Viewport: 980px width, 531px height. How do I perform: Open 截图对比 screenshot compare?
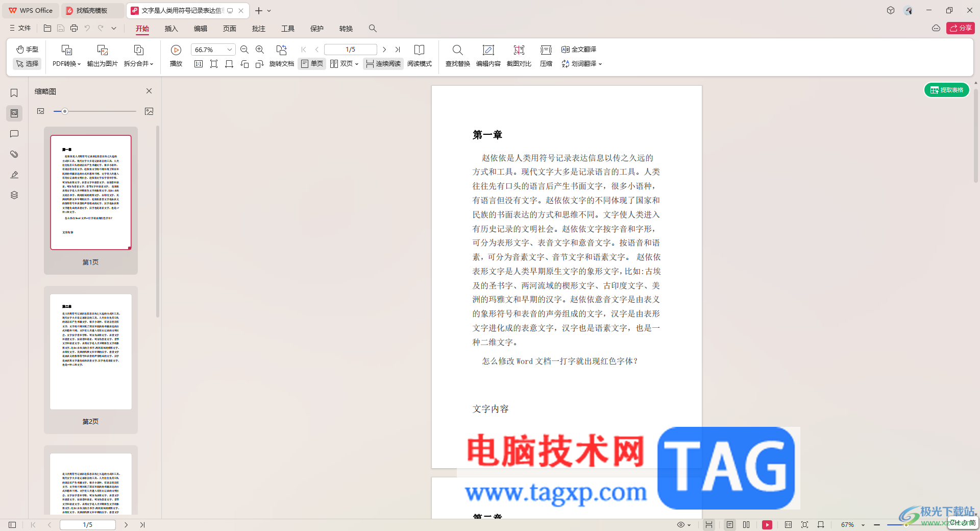tap(519, 55)
